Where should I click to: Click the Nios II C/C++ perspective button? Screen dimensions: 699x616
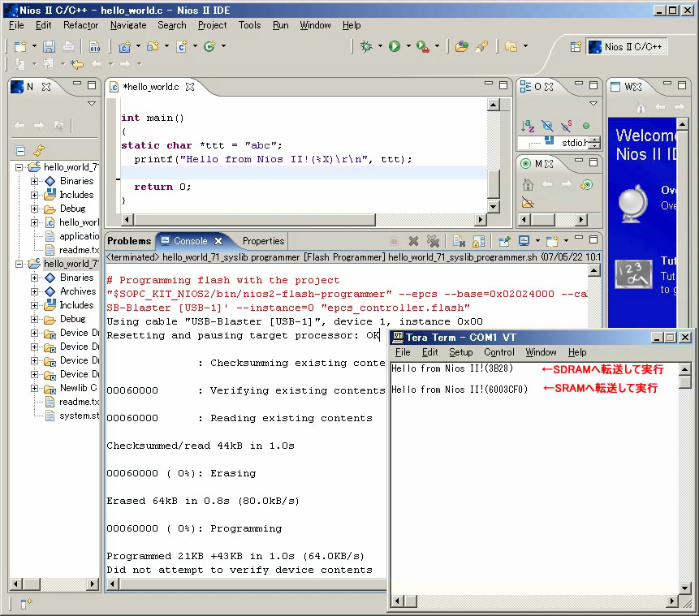(x=625, y=46)
